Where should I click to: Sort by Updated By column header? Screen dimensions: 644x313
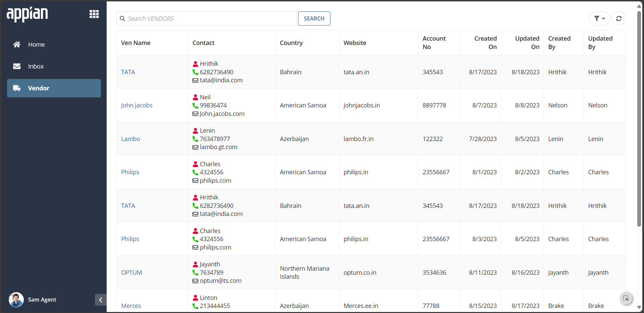(x=600, y=43)
